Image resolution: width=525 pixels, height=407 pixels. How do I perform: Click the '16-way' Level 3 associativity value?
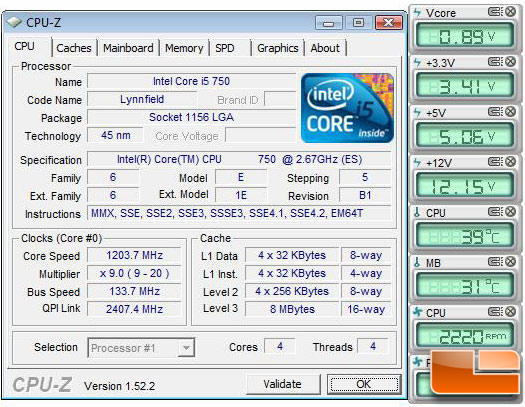coord(366,309)
